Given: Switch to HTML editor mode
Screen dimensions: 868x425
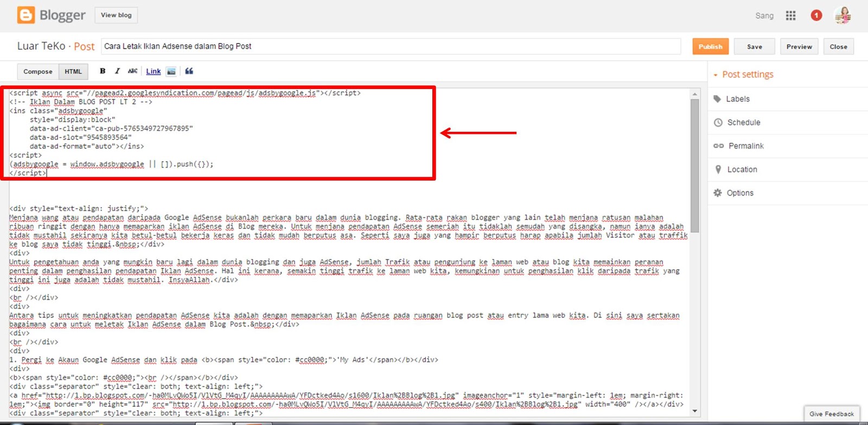Looking at the screenshot, I should [x=73, y=72].
